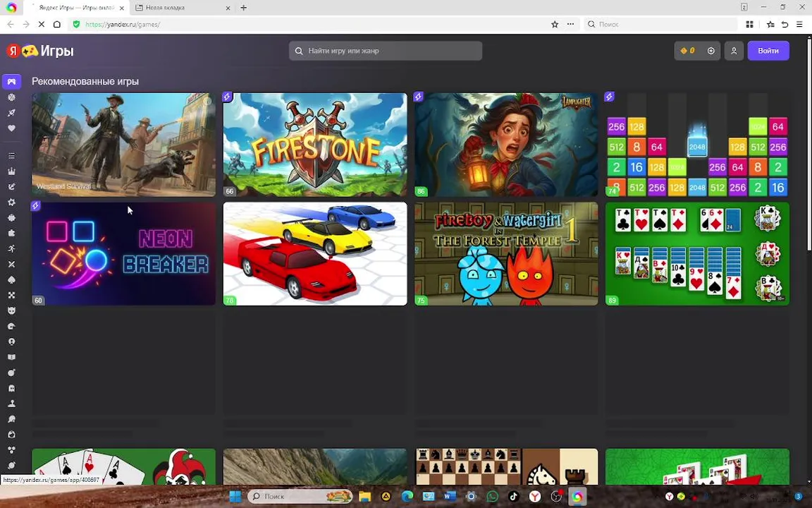The height and width of the screenshot is (508, 812).
Task: Open the Westland Survival game card
Action: pyautogui.click(x=124, y=145)
